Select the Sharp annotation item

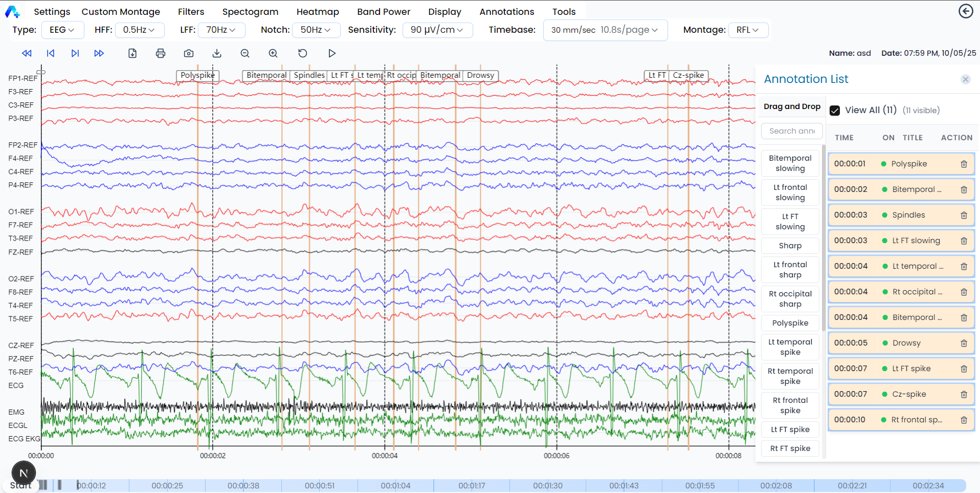[x=790, y=246]
